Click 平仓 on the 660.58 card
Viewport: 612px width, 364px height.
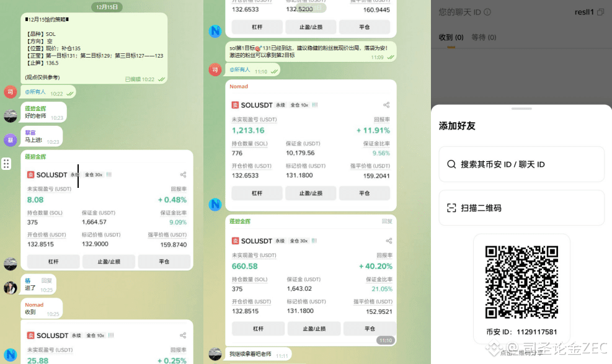[x=370, y=329]
